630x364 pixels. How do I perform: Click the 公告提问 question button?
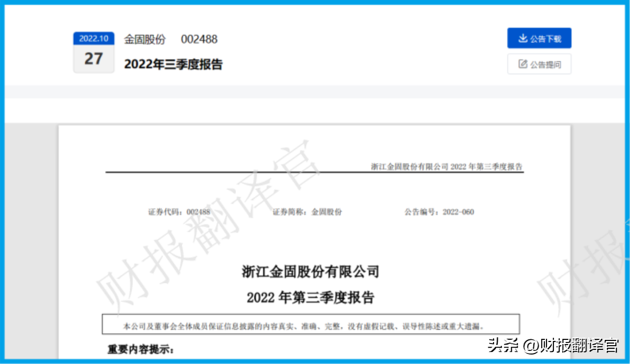coord(539,64)
